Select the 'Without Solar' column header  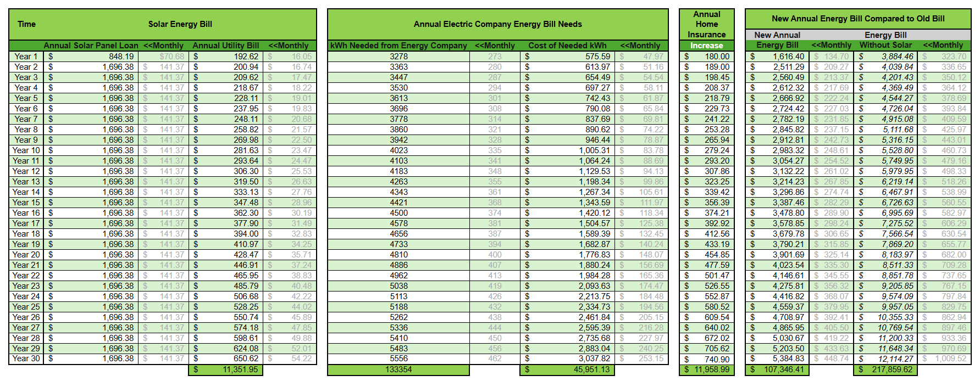point(885,45)
